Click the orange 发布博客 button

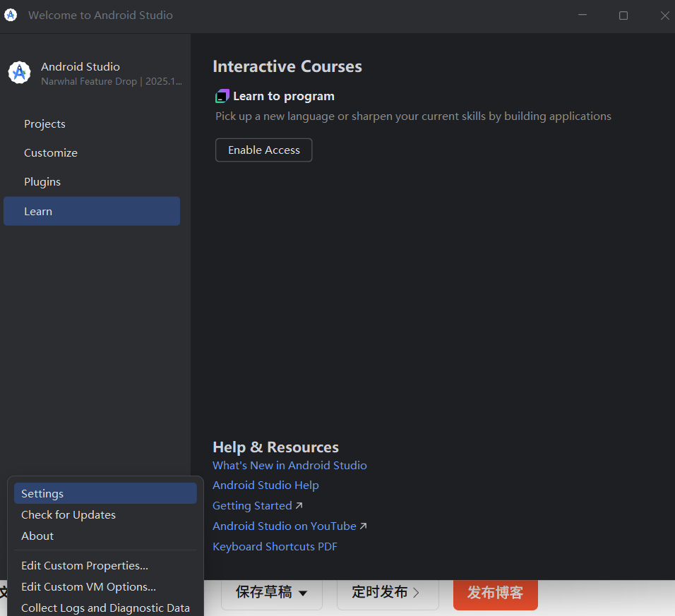(495, 594)
